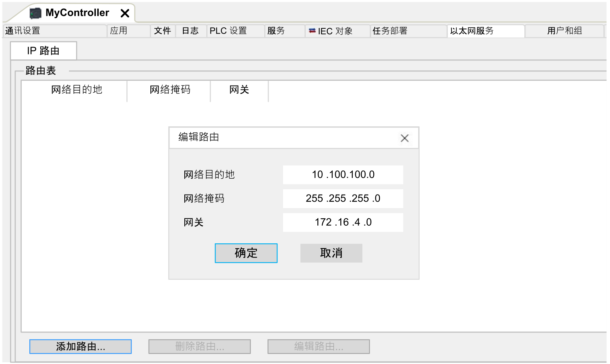Switch to the 应用 tab
610x364 pixels.
[x=119, y=31]
